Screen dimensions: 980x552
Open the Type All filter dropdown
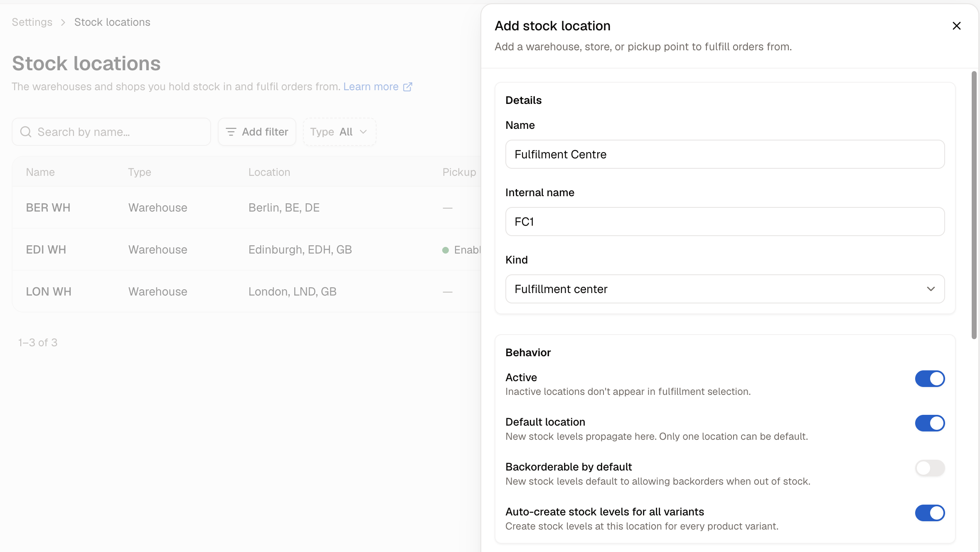340,132
